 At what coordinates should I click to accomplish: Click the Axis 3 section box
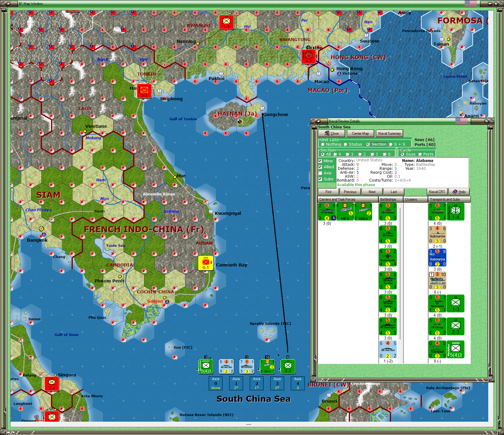tap(277, 383)
